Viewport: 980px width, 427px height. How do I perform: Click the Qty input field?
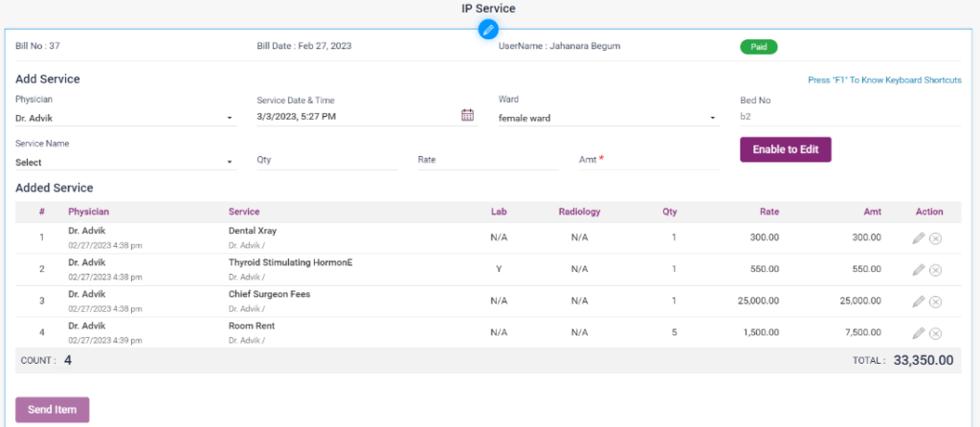click(x=326, y=161)
